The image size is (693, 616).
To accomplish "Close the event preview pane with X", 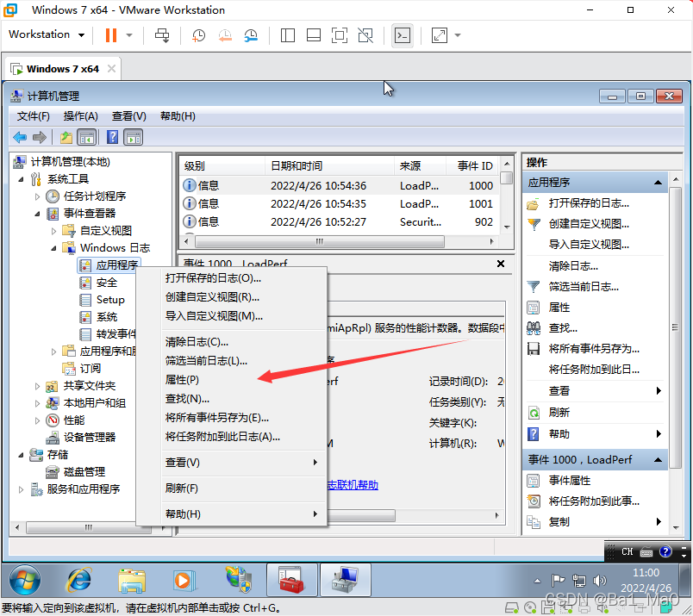I will [x=500, y=264].
